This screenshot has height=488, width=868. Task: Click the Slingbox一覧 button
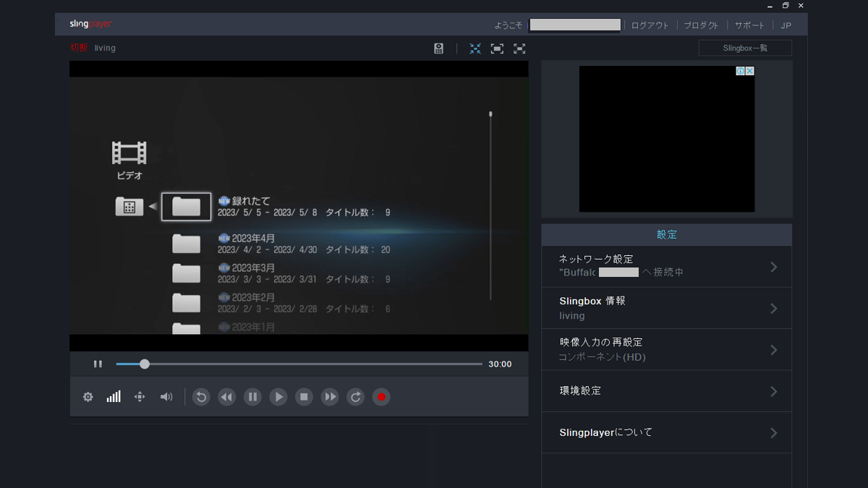click(745, 48)
